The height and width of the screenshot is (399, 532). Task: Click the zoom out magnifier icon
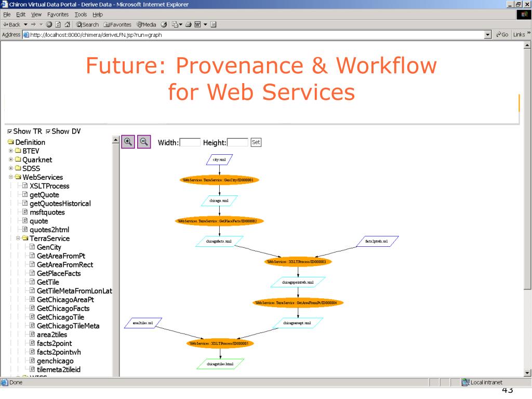(144, 142)
